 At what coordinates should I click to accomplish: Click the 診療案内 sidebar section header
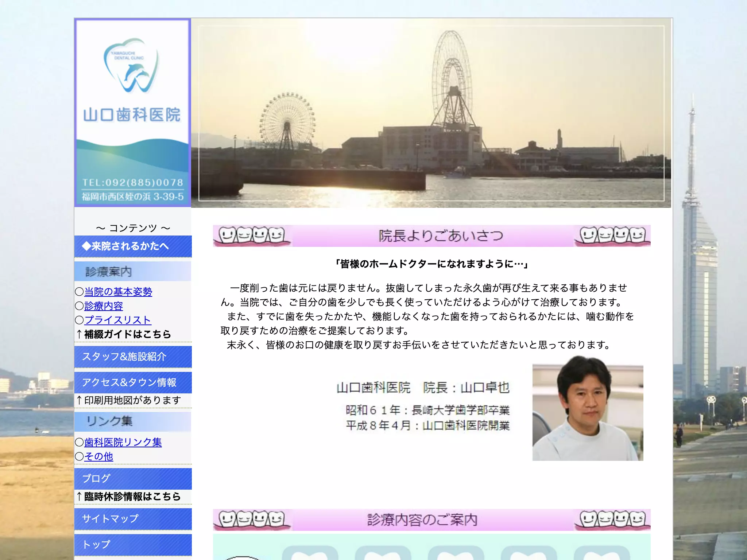tap(133, 272)
